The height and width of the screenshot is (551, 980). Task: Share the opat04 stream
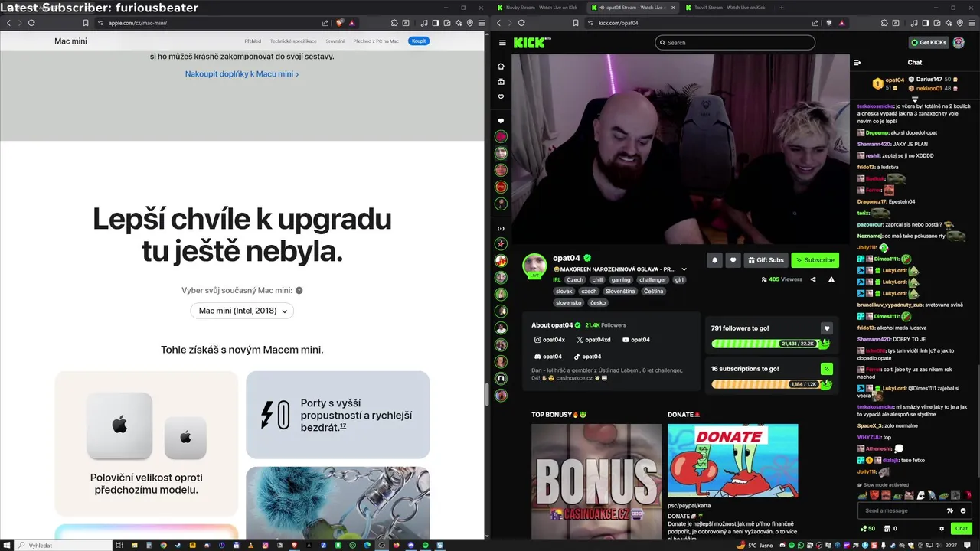point(813,279)
